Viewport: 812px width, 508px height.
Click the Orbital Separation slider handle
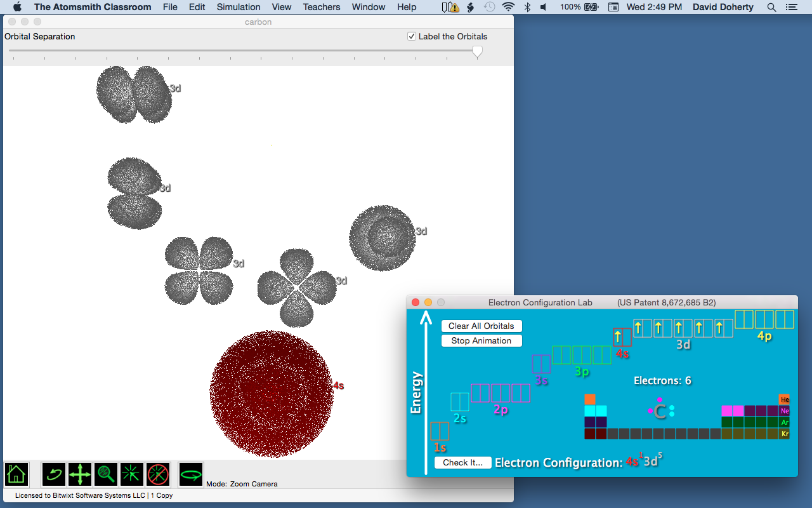point(476,52)
